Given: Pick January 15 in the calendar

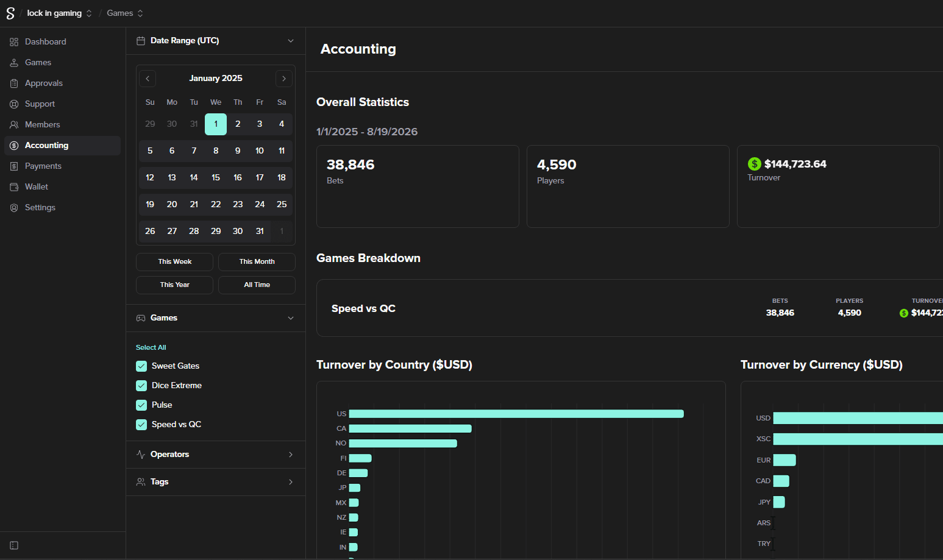Looking at the screenshot, I should pos(216,178).
